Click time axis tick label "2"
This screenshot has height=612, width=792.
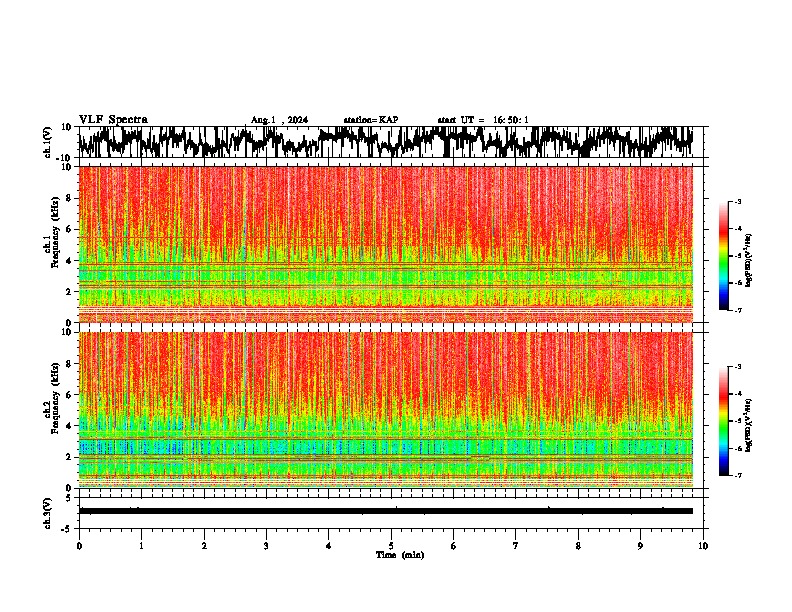point(204,546)
